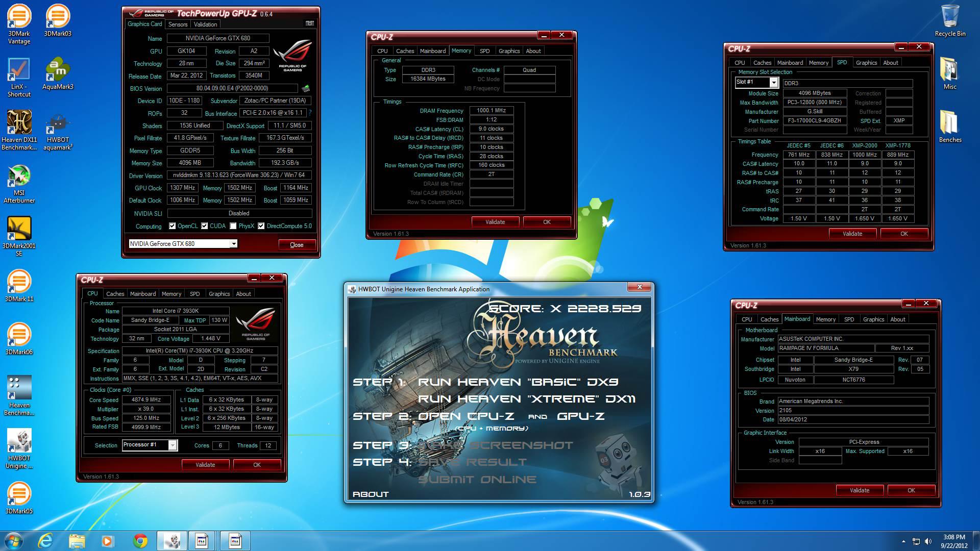The width and height of the screenshot is (980, 551).
Task: Click the Bus Interface question mark in GPU-Z
Action: (x=310, y=113)
